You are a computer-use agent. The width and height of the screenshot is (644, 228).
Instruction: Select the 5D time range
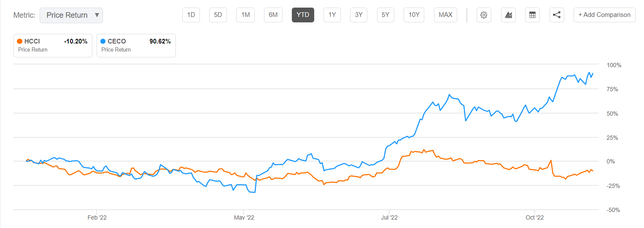click(218, 15)
